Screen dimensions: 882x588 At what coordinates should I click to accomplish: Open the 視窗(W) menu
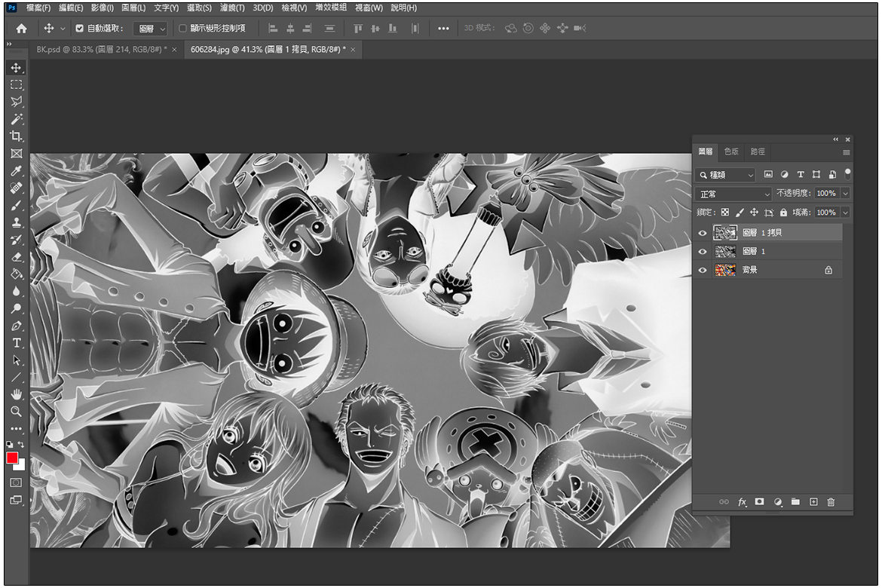369,8
